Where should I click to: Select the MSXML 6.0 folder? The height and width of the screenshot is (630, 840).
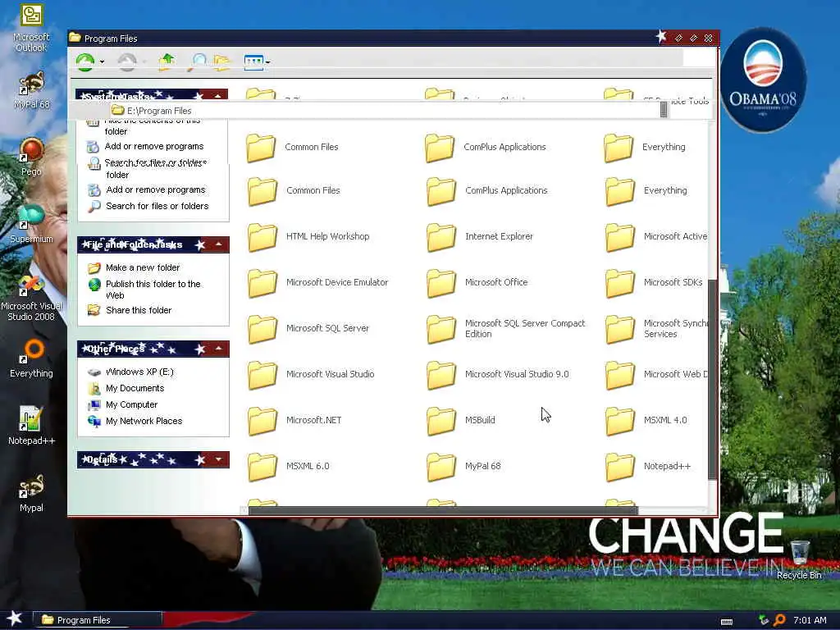[x=288, y=467]
